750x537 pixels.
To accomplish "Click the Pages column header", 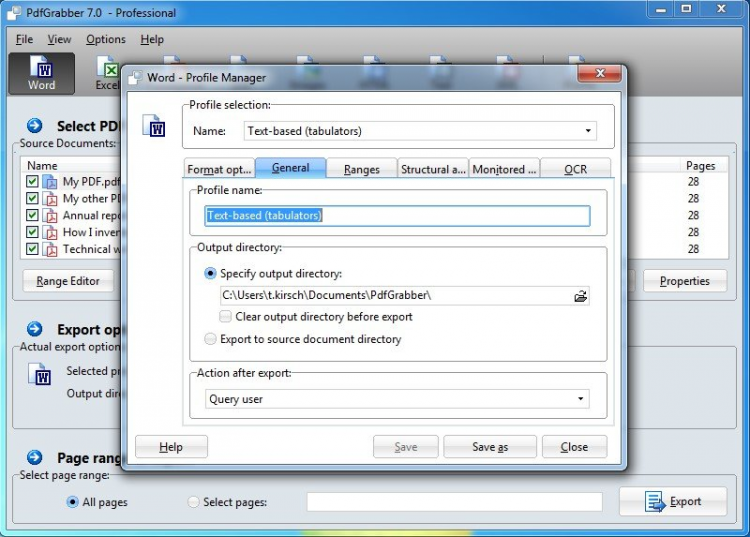I will [x=701, y=165].
